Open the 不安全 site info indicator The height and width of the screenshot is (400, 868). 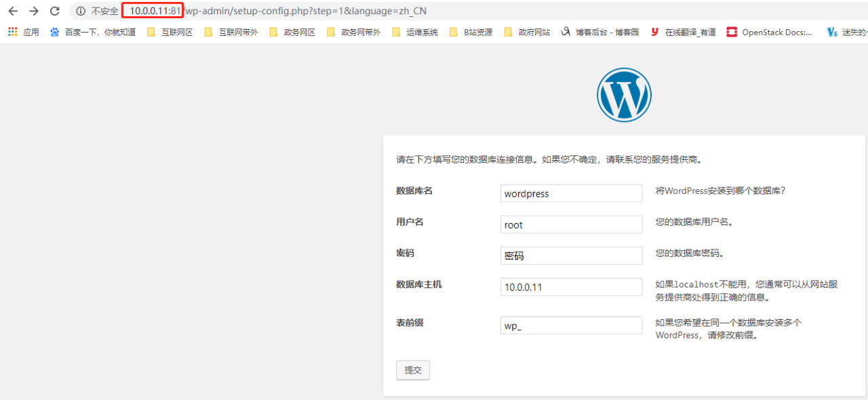click(97, 11)
